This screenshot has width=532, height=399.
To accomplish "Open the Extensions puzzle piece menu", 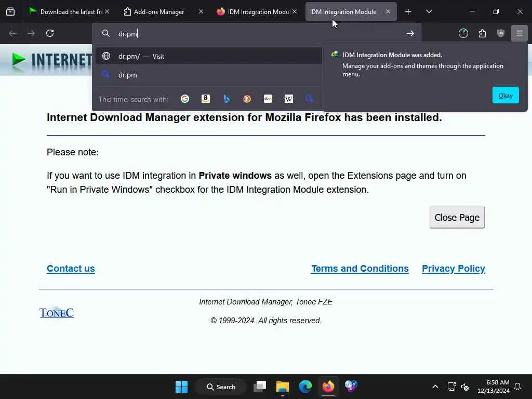I will 482,33.
